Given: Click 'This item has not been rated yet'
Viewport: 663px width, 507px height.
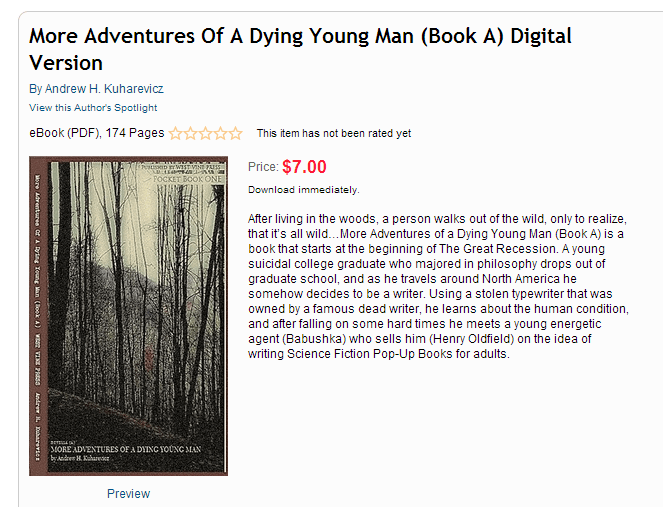Looking at the screenshot, I should 333,133.
